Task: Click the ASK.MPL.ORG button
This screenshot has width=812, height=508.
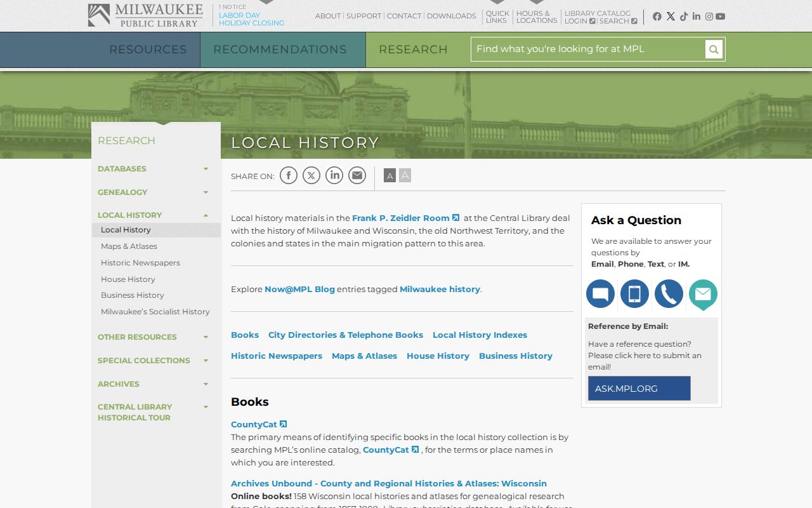Action: click(639, 389)
